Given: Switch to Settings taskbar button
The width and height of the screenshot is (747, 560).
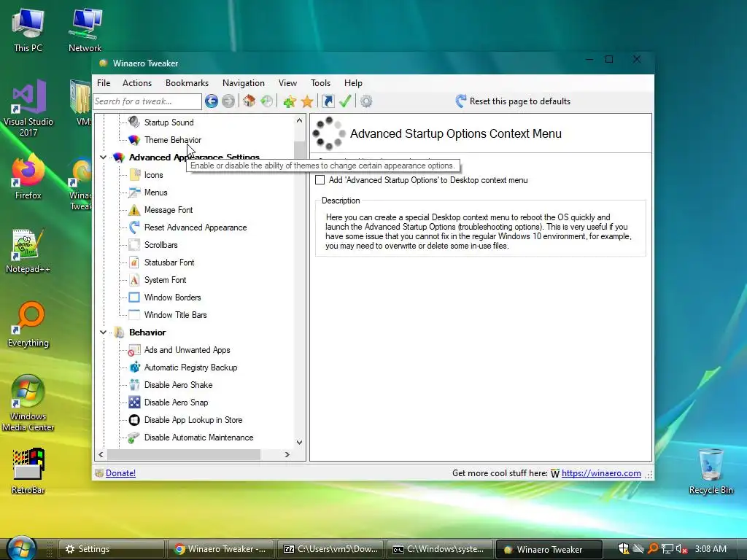Looking at the screenshot, I should [111, 549].
